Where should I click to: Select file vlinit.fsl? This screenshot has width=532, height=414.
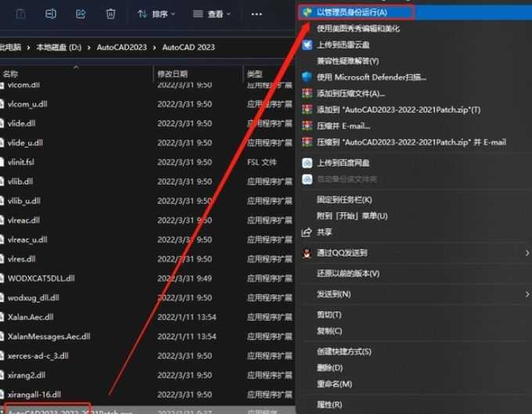[20, 162]
